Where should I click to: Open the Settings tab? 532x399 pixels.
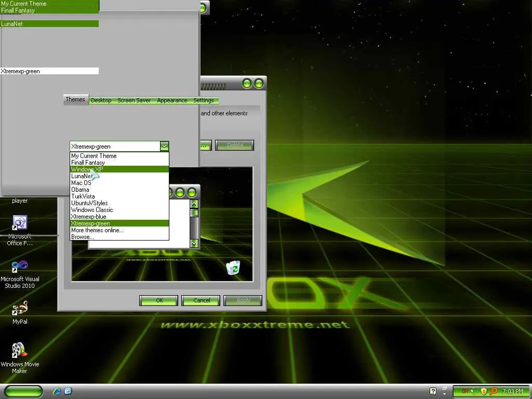point(204,100)
